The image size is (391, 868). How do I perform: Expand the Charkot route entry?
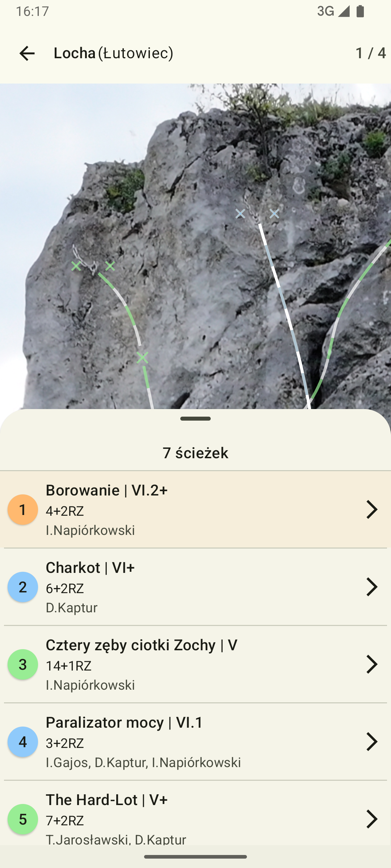tap(373, 587)
